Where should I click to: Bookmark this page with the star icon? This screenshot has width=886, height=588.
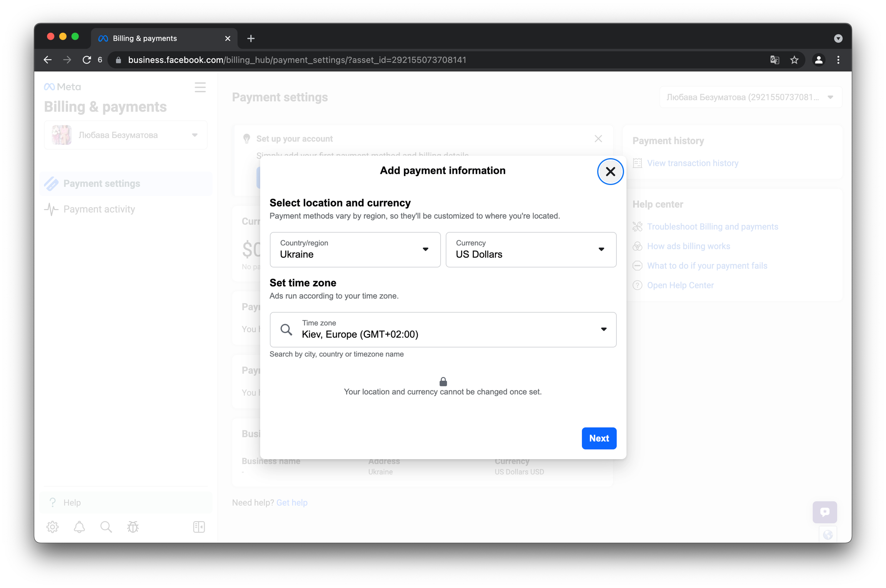pos(794,60)
